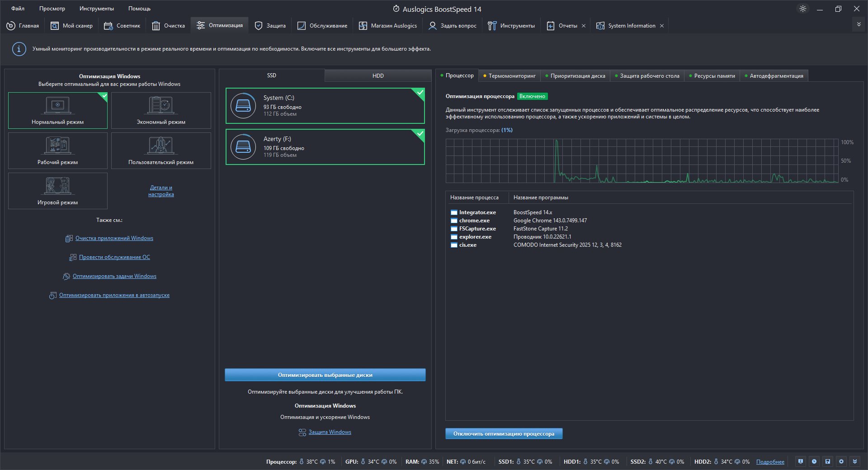
Task: Expand hidden tabs with the toolbar double-chevron
Action: click(x=859, y=24)
